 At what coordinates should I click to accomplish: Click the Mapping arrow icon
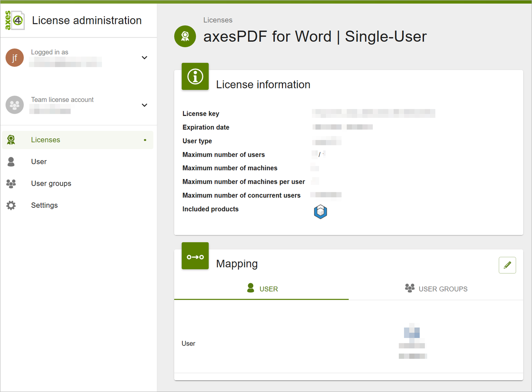point(195,256)
